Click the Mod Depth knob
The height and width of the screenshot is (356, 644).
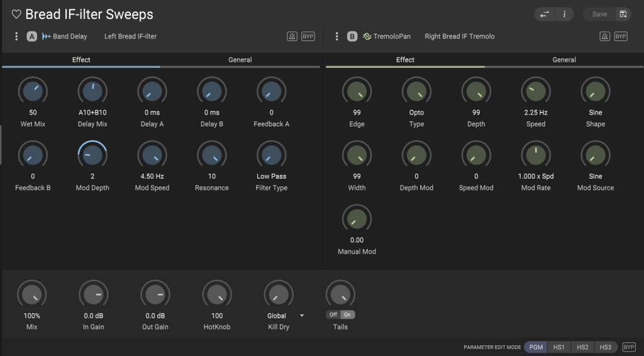[x=92, y=155]
